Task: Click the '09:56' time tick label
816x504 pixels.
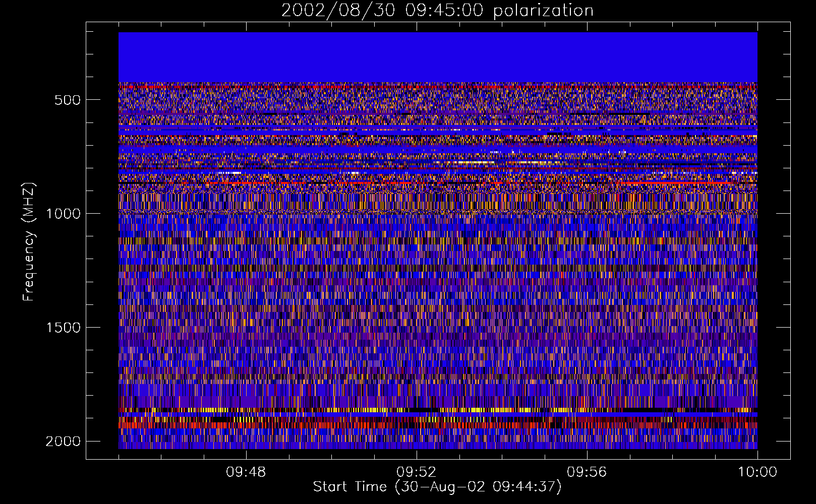Action: point(587,472)
